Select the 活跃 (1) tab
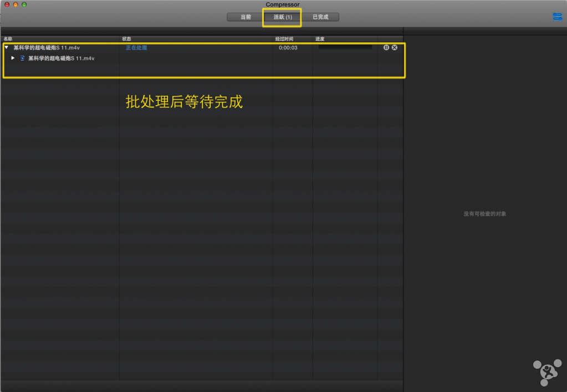Viewport: 567px width, 392px height. [283, 17]
